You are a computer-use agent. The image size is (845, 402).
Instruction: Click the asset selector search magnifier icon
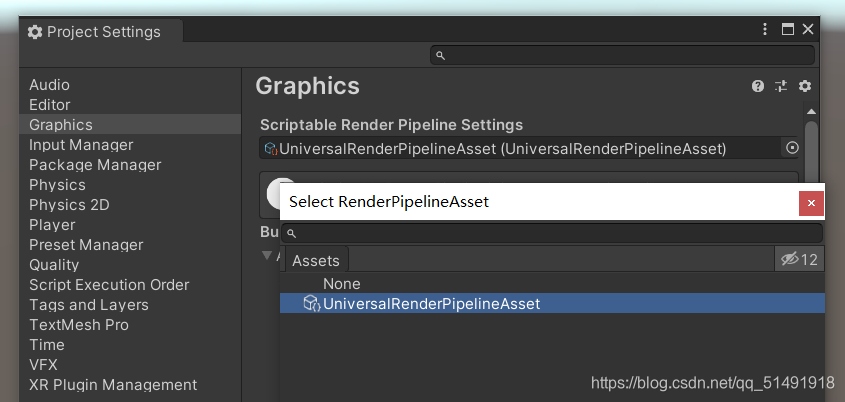(291, 233)
